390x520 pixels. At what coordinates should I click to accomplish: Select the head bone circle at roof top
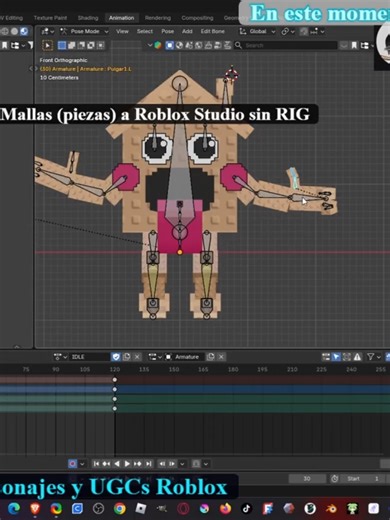pyautogui.click(x=180, y=83)
